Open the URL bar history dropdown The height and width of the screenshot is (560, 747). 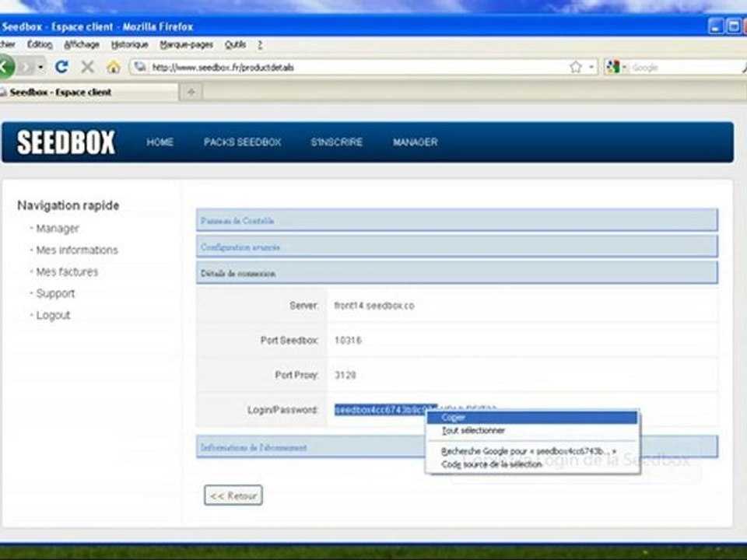click(x=591, y=67)
